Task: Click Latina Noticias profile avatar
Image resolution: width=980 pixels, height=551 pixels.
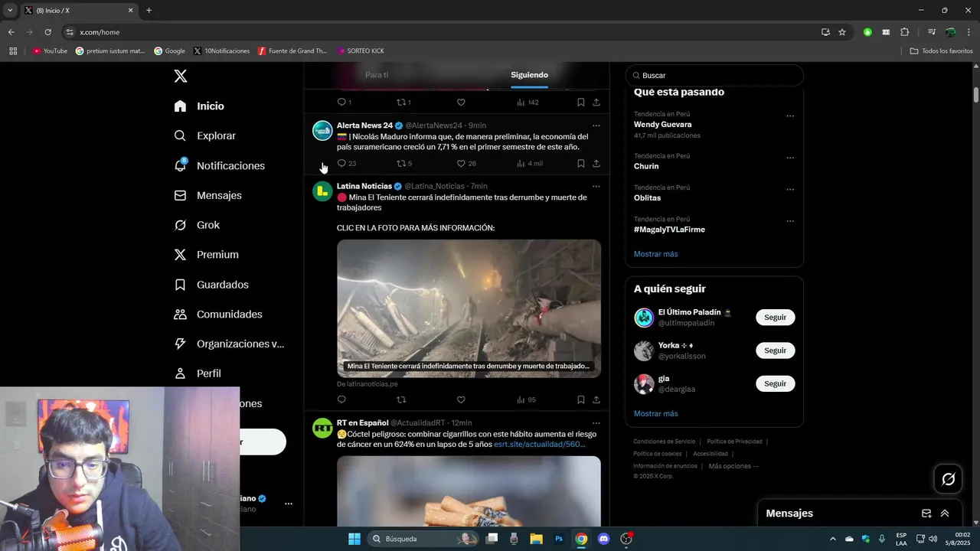Action: click(x=322, y=191)
